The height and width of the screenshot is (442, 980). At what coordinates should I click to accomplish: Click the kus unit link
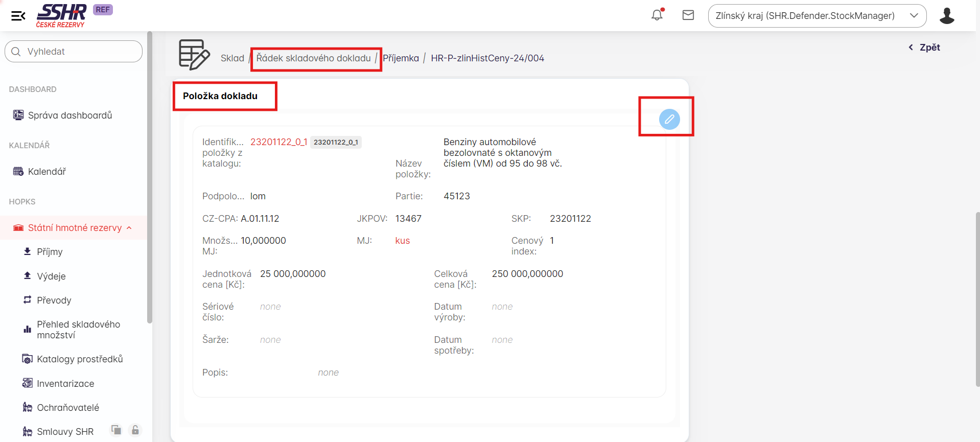(402, 241)
